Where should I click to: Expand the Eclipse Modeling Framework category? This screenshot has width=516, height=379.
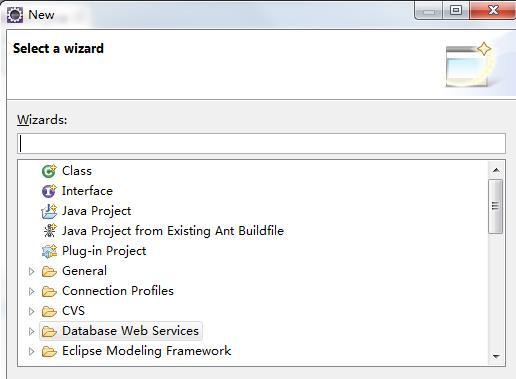(x=31, y=351)
